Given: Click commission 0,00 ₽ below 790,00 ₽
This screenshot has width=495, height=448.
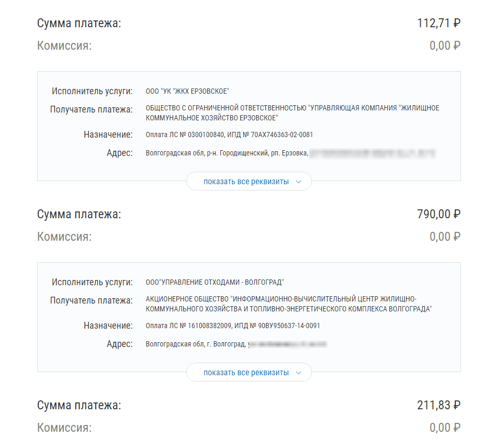Looking at the screenshot, I should click(x=445, y=237).
